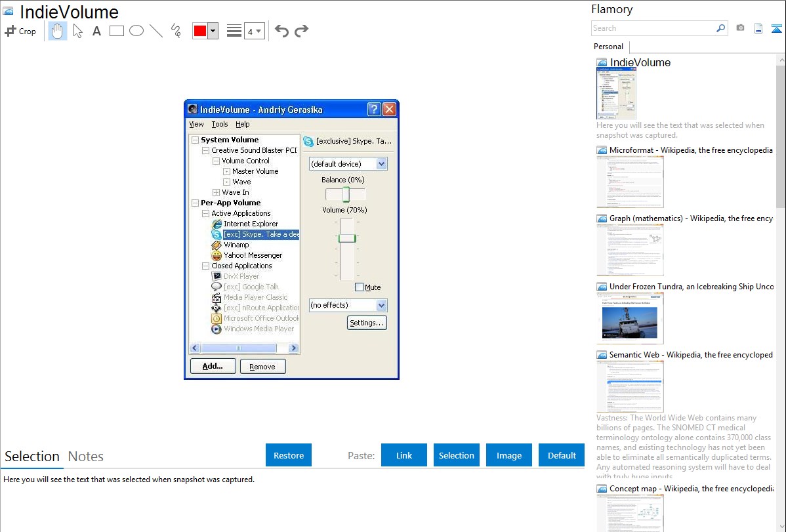Collapse the Per-App Volume node
The image size is (786, 532).
click(x=195, y=203)
